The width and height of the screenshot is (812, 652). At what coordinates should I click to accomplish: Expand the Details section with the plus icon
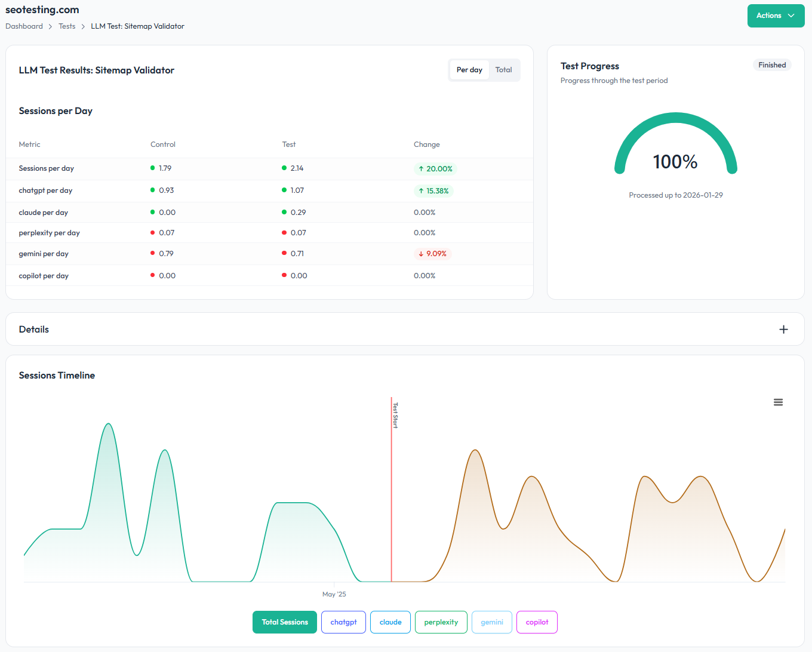[x=783, y=329]
